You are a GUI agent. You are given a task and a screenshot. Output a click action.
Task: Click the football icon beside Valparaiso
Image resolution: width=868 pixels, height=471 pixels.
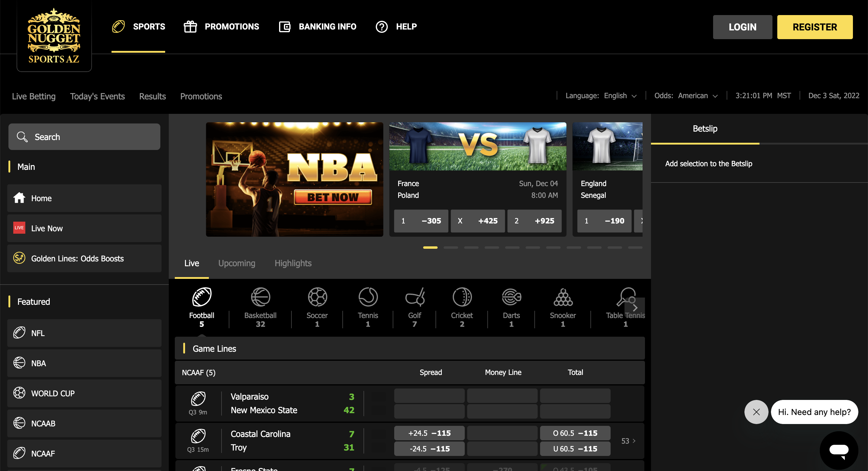[198, 398]
